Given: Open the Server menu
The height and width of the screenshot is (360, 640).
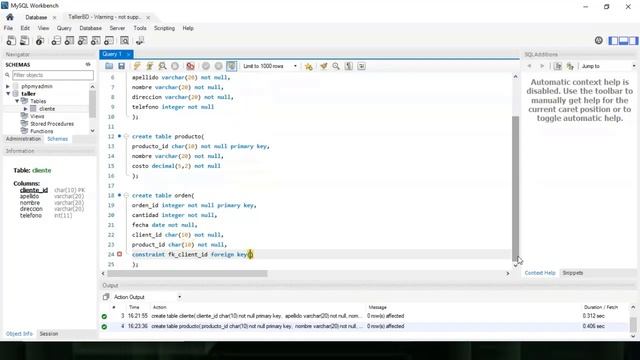Looking at the screenshot, I should tap(117, 28).
